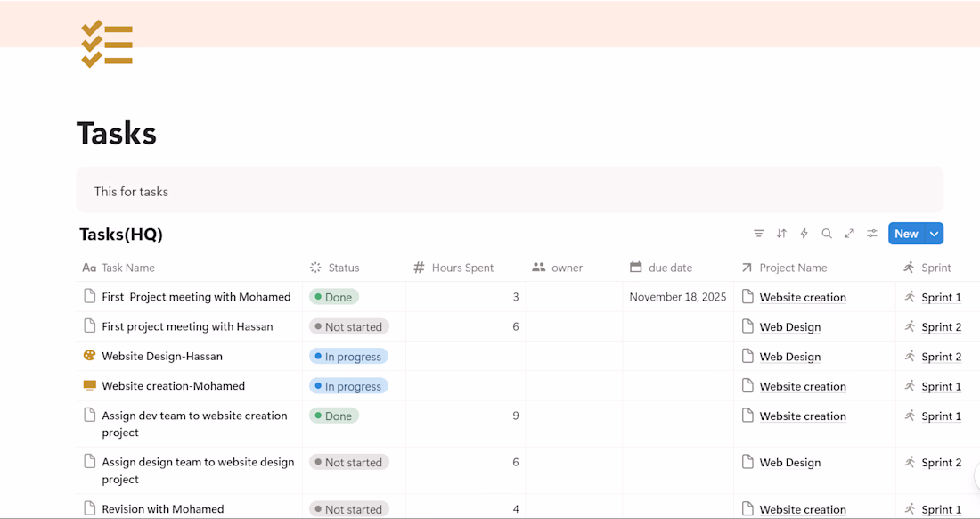
Task: Open the Website creation project link in first row
Action: (x=803, y=298)
